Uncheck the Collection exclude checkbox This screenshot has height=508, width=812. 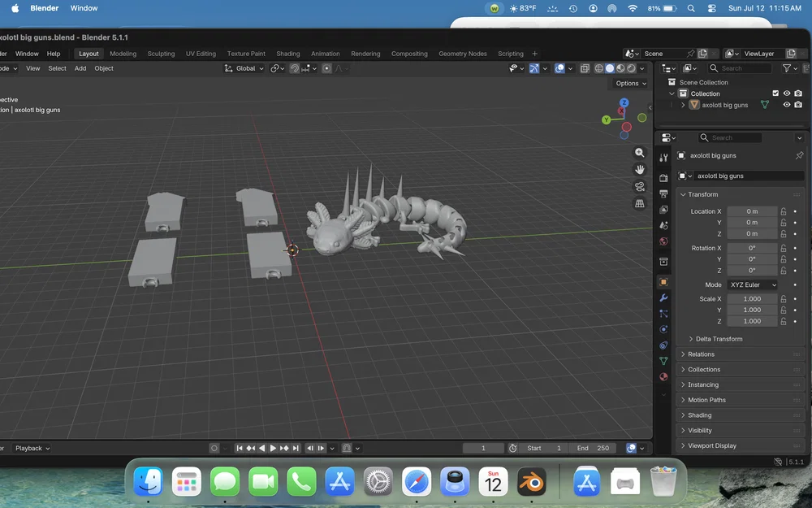(775, 93)
